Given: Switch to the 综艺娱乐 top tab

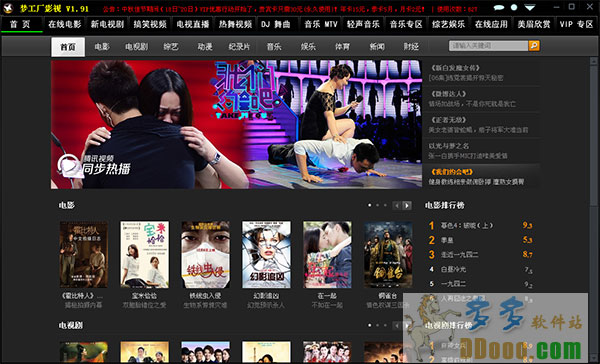Looking at the screenshot, I should point(448,24).
